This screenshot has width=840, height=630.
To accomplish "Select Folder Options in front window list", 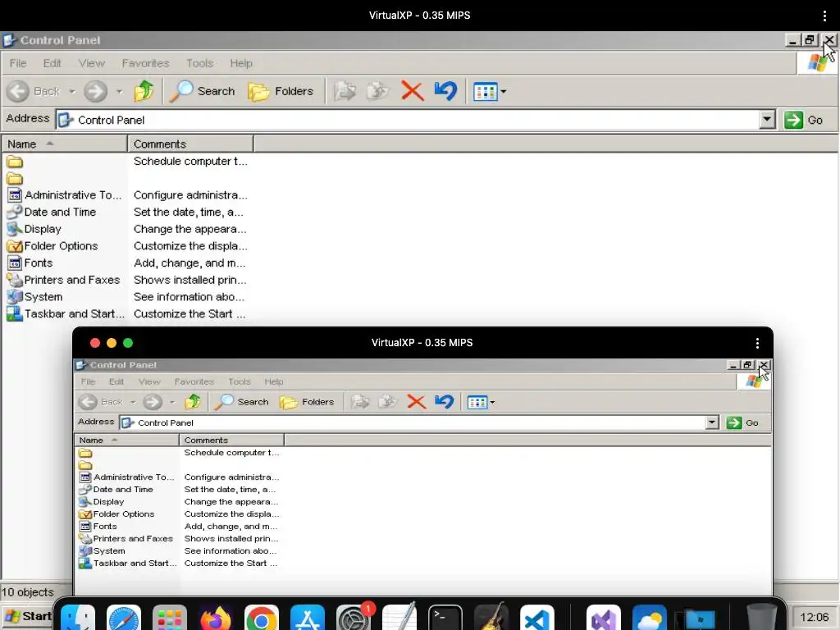I will [x=116, y=514].
